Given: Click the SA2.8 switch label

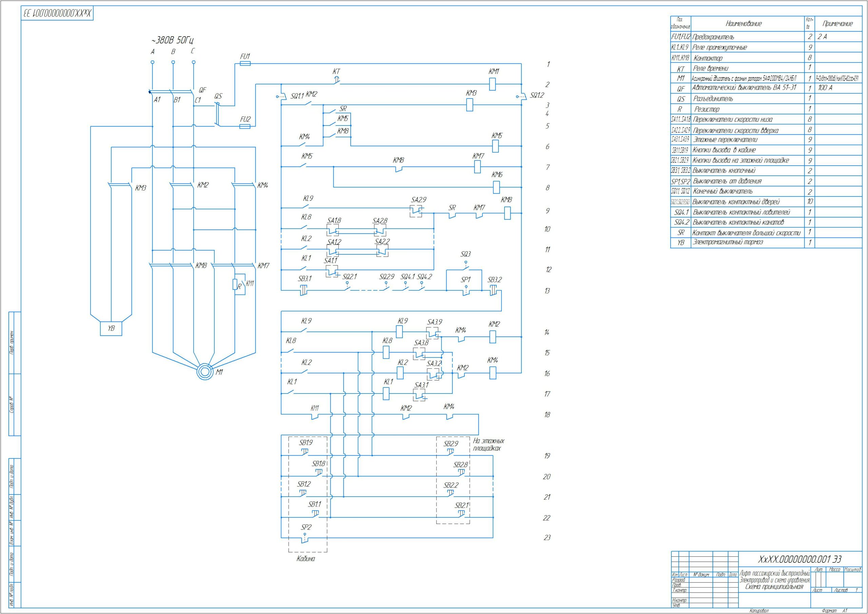Looking at the screenshot, I should point(380,220).
